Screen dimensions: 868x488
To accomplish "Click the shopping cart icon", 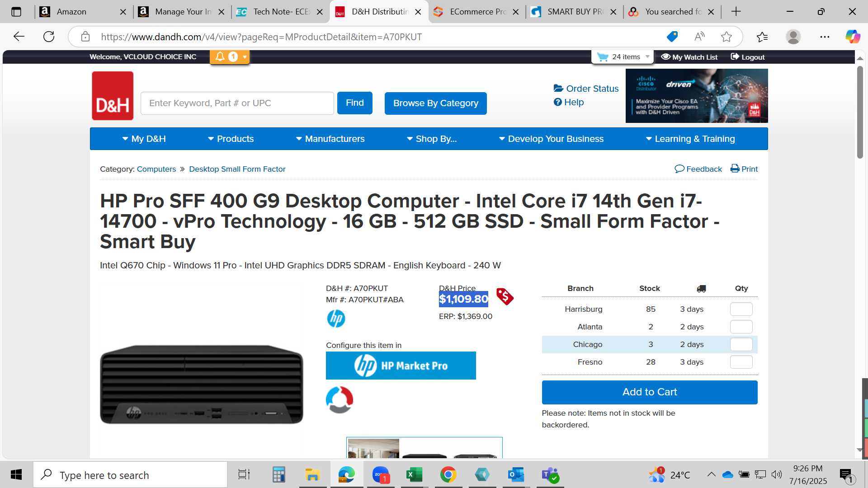I will pyautogui.click(x=603, y=57).
